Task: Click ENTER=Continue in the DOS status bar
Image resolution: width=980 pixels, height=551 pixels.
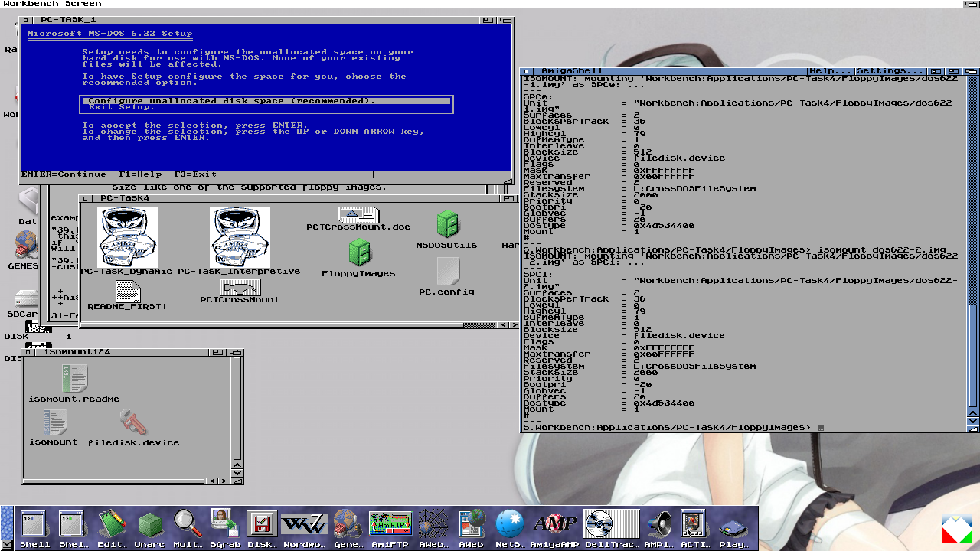Action: click(64, 174)
